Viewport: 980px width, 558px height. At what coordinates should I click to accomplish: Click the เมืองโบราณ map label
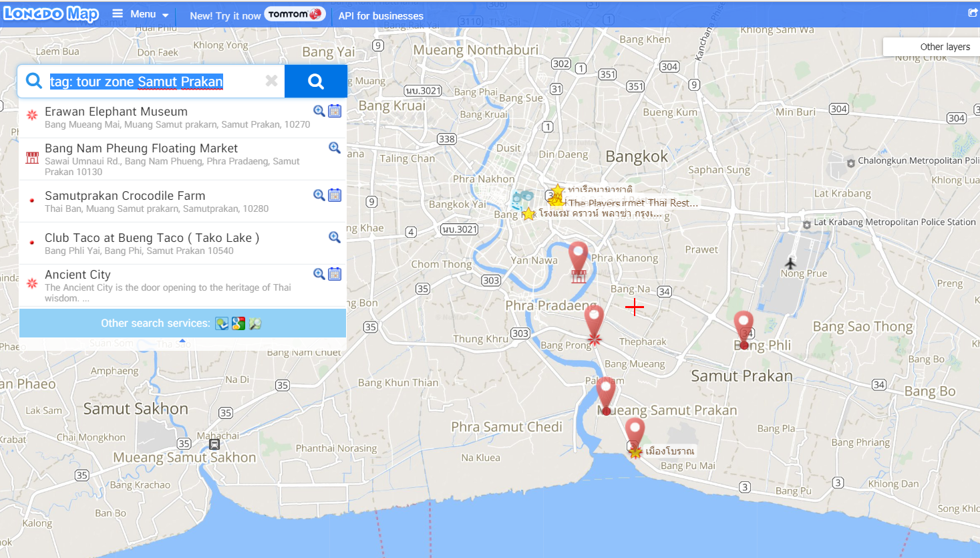(x=670, y=451)
